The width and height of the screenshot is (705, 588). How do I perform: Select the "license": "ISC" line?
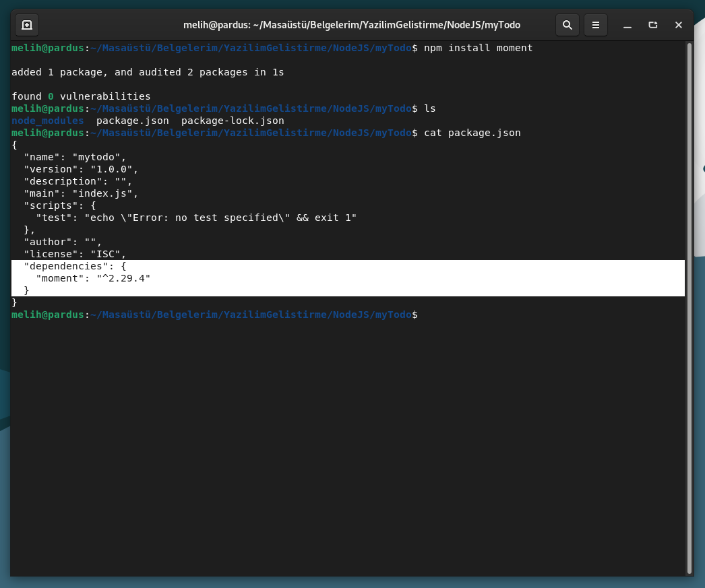click(75, 254)
